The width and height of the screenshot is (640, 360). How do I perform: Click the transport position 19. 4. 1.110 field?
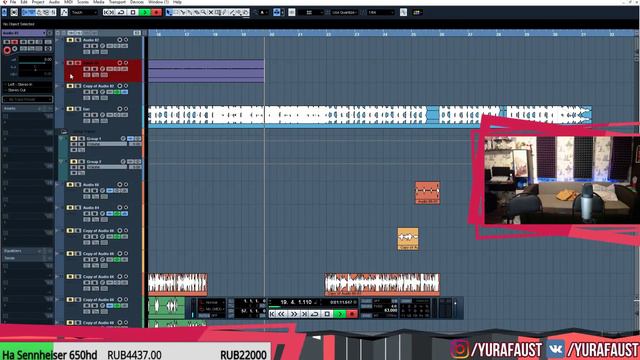click(x=297, y=302)
